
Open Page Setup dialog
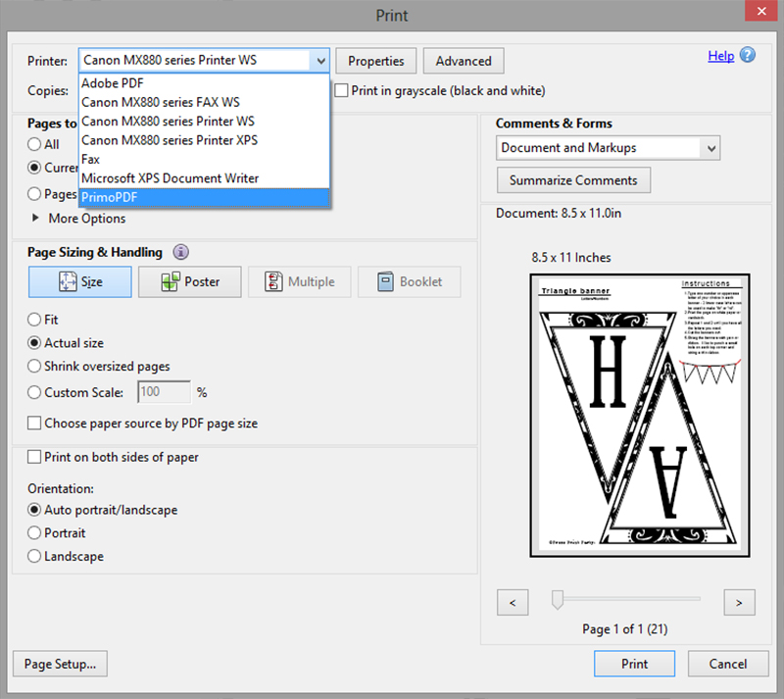60,664
